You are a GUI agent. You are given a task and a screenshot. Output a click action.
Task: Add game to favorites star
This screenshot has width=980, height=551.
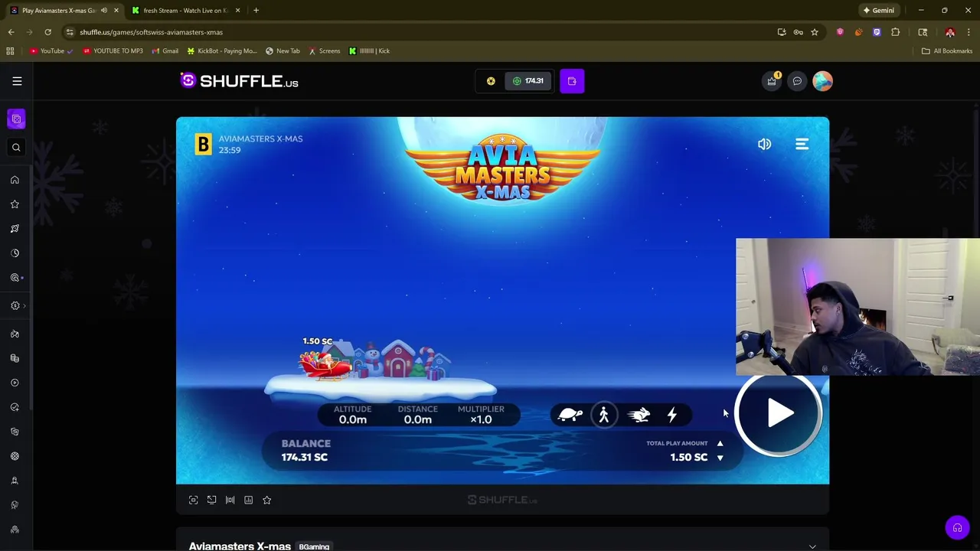[266, 500]
